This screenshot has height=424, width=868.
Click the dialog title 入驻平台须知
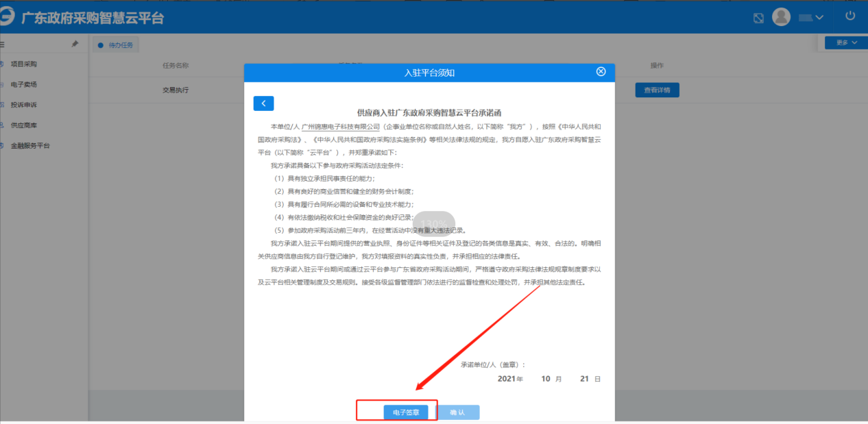pos(430,72)
